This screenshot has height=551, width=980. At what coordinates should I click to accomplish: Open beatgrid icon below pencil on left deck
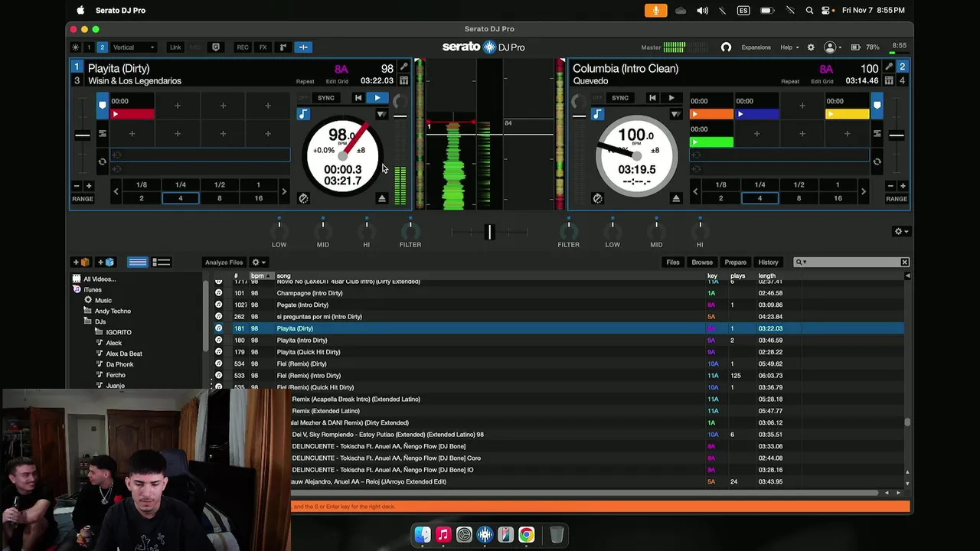pos(403,80)
